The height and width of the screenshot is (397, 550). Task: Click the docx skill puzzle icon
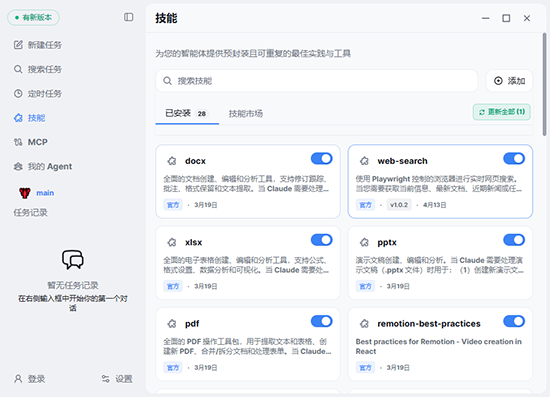pyautogui.click(x=172, y=161)
